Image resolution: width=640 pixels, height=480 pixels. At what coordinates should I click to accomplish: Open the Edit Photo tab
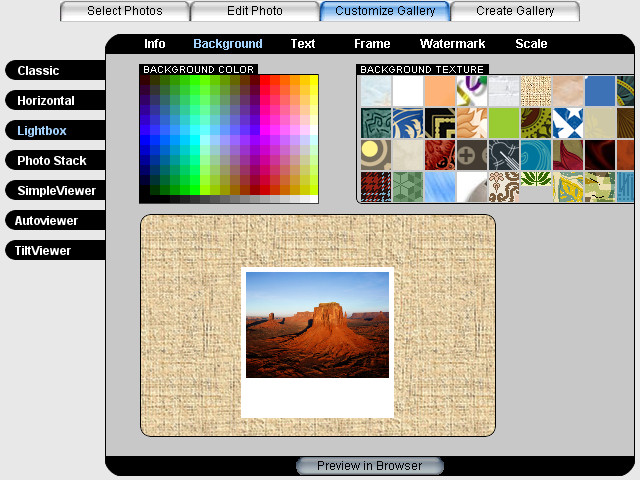click(255, 11)
